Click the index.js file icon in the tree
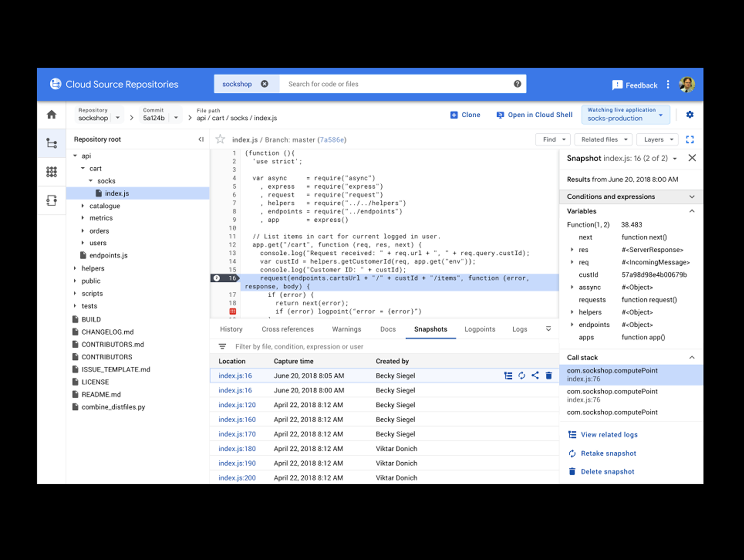Image resolution: width=744 pixels, height=560 pixels. tap(99, 193)
